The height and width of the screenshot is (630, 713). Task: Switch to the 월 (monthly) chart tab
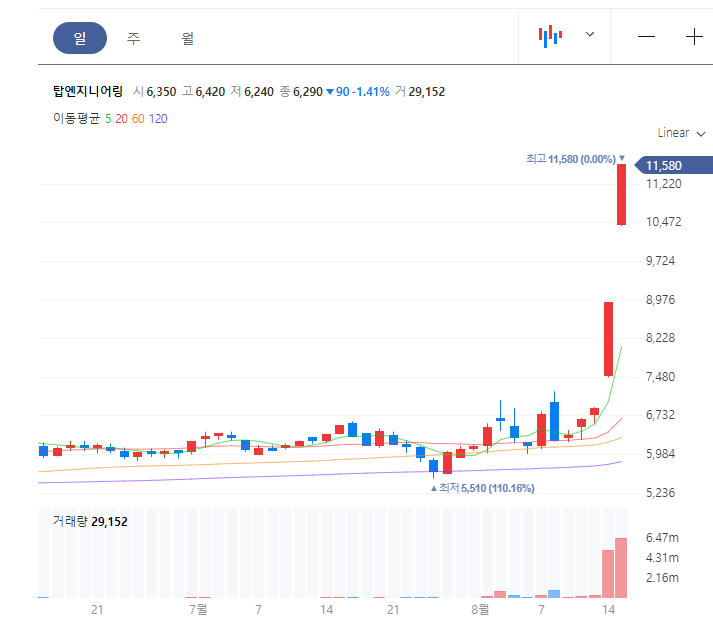pyautogui.click(x=187, y=38)
